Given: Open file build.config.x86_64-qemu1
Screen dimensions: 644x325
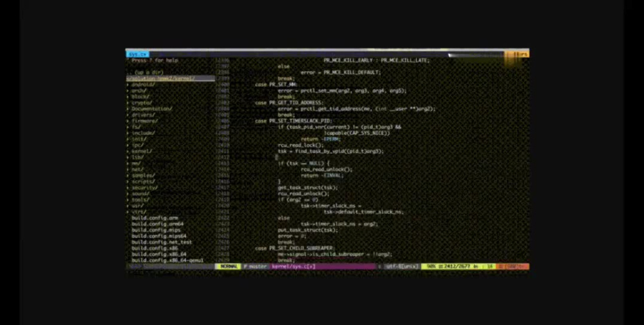Looking at the screenshot, I should [167, 261].
